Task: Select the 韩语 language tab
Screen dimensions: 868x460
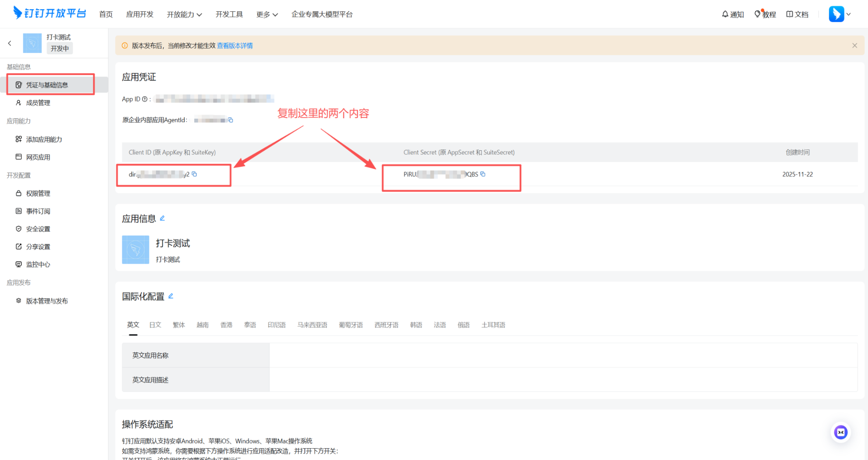Action: coord(416,325)
